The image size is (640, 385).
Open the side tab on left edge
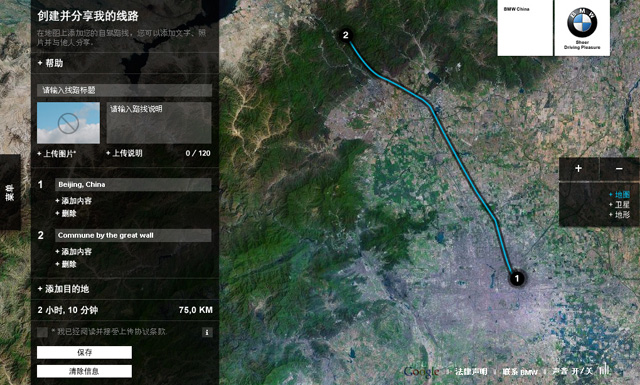point(10,192)
